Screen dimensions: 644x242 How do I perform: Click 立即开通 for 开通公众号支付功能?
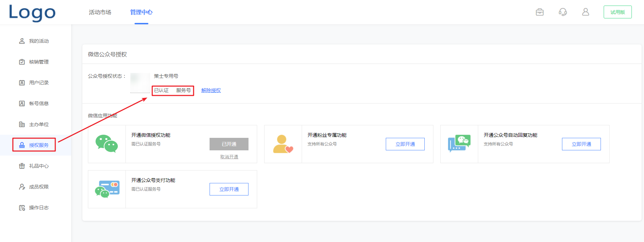(x=229, y=189)
